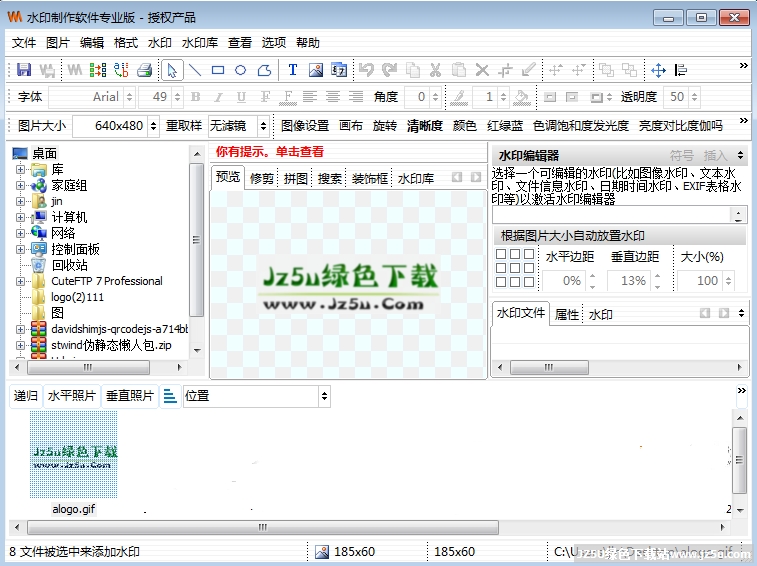The width and height of the screenshot is (757, 566).
Task: Click the align text left icon
Action: tap(310, 97)
